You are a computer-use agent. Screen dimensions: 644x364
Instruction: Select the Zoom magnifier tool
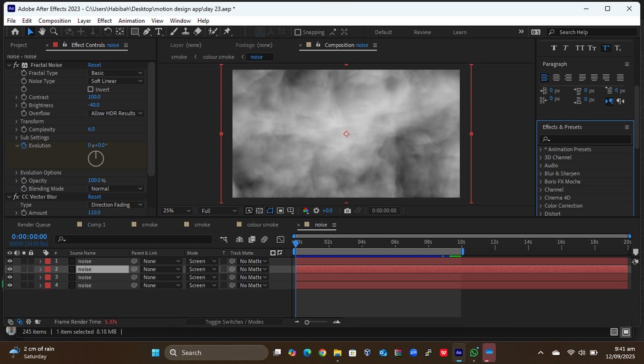tap(54, 31)
